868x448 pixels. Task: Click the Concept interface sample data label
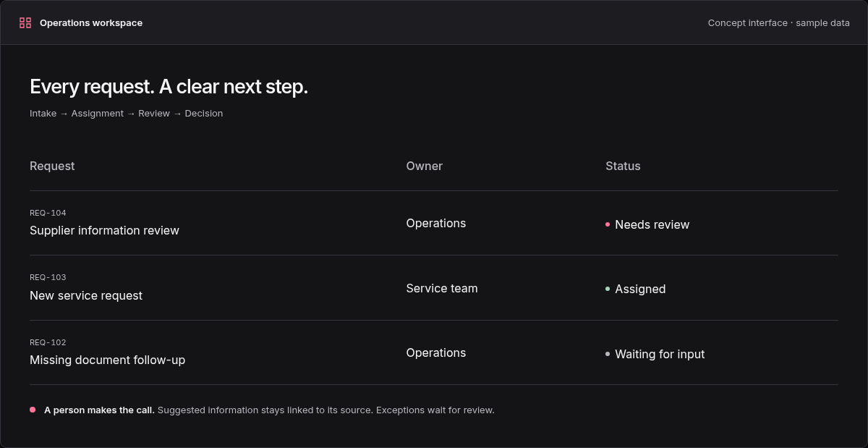778,23
